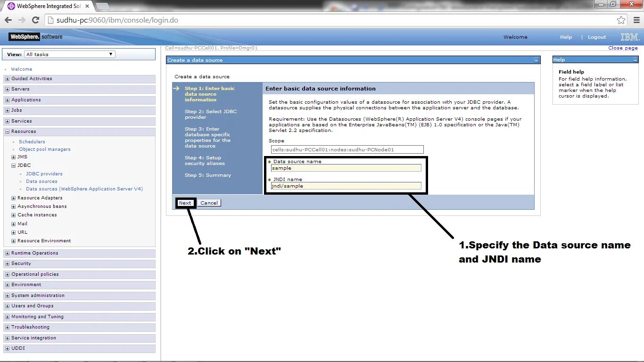Screen dimensions: 644x362
Task: Click Help in the top banner
Action: [566, 37]
